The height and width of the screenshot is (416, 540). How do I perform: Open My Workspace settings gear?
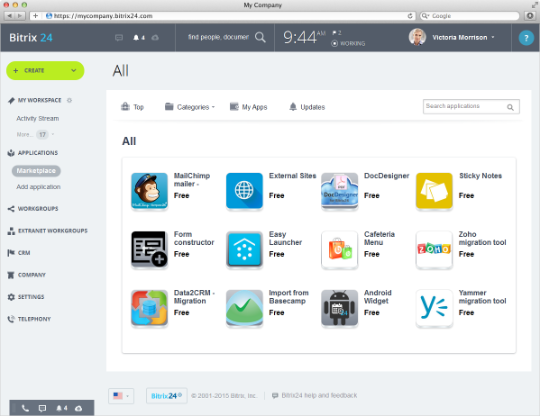pyautogui.click(x=69, y=100)
